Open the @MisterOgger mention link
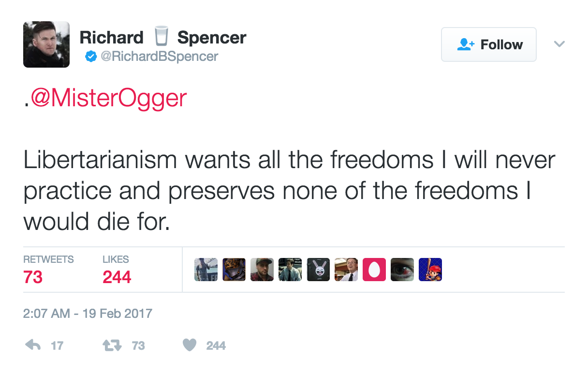The height and width of the screenshot is (371, 588). click(109, 98)
